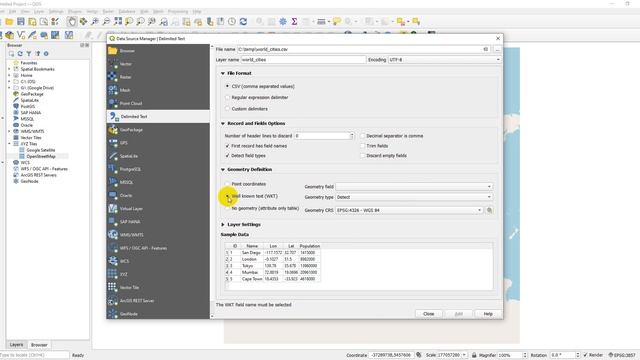
Task: Select the Zoom In magnifier tool
Action: point(95,21)
